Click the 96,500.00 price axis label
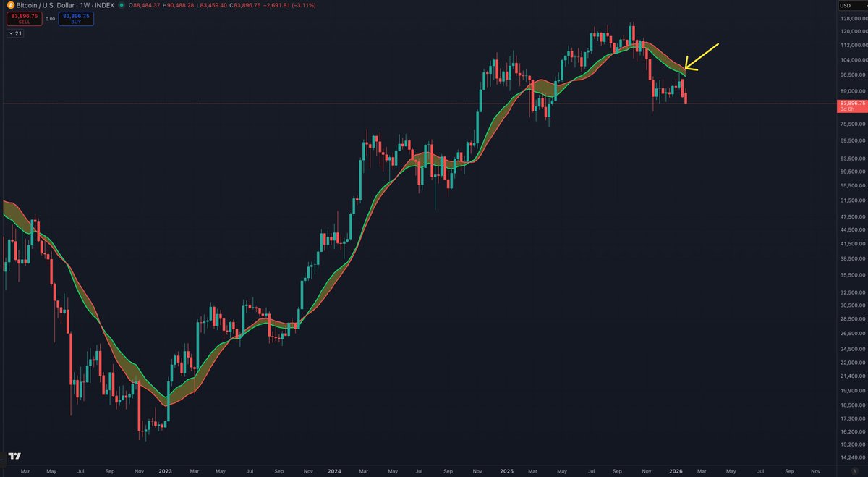The image size is (868, 477). pos(851,75)
